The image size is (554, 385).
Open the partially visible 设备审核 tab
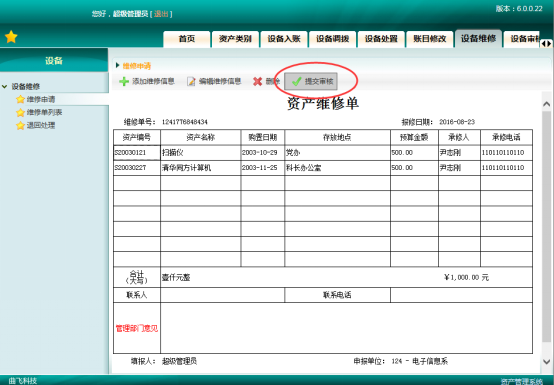point(522,39)
